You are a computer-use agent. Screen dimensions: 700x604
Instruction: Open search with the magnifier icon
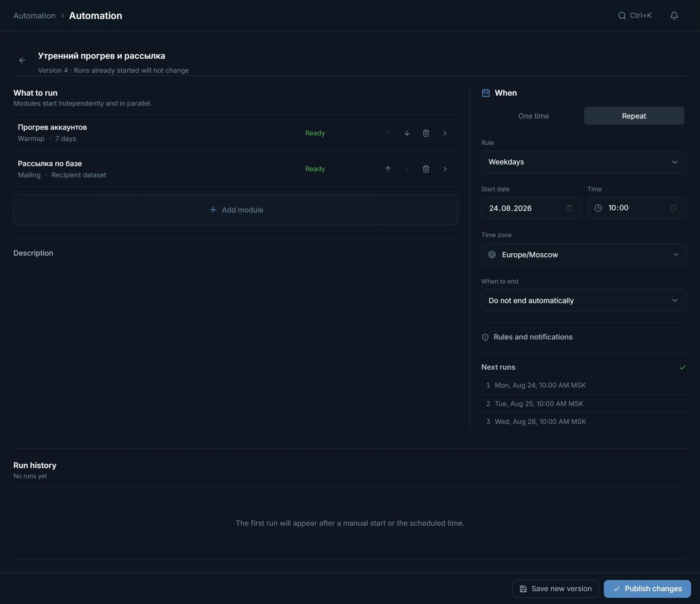click(x=622, y=16)
